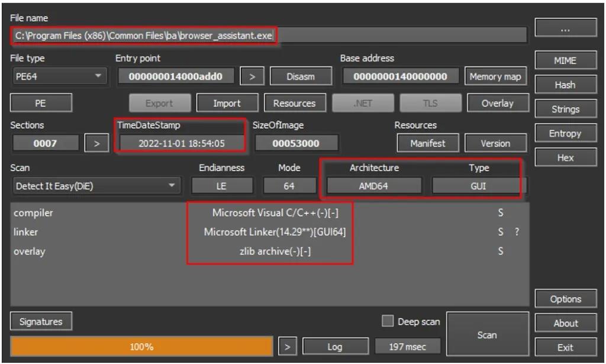The image size is (606, 364).
Task: Click the Architecture AMD64 field
Action: tap(374, 186)
